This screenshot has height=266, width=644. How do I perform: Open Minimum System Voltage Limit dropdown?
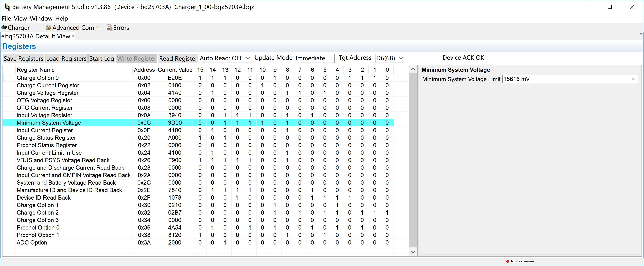pos(570,79)
